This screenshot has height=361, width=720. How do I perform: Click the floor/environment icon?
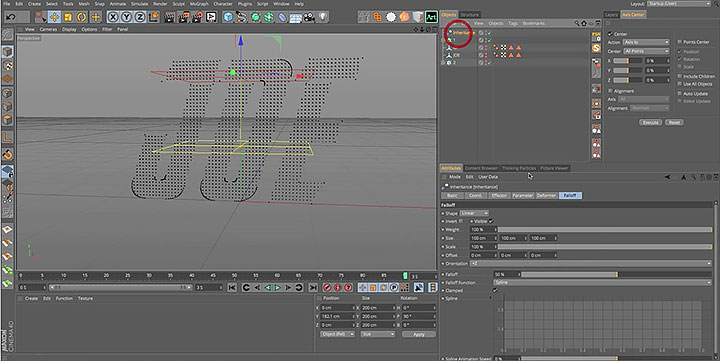click(296, 17)
